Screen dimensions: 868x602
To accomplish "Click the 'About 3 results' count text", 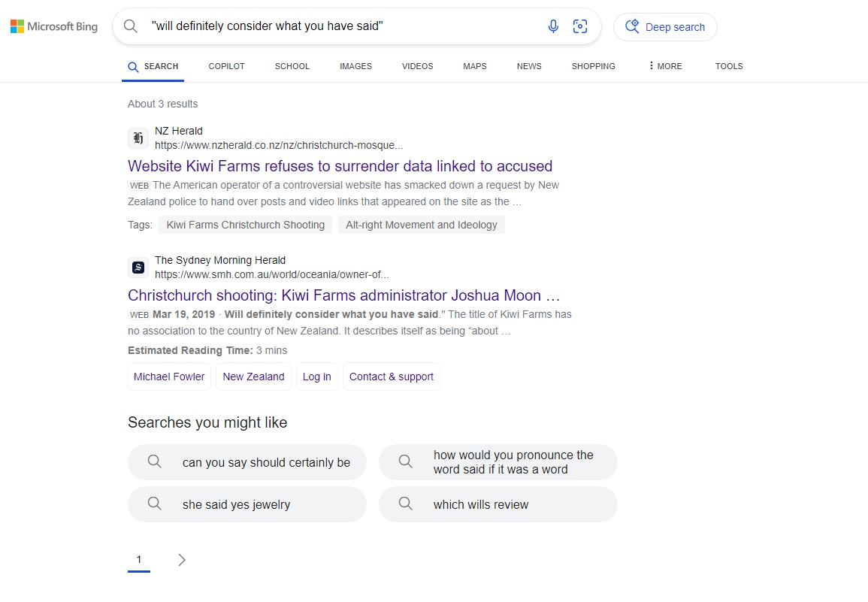I will 163,104.
